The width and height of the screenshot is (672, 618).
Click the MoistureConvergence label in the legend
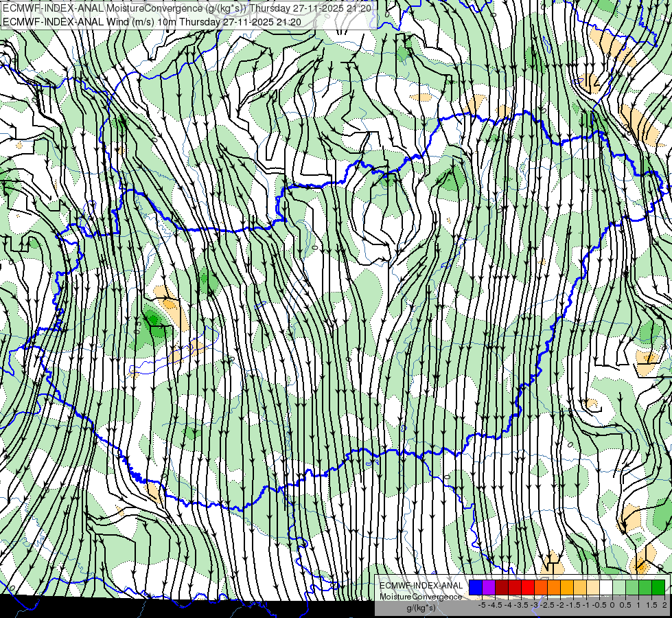[421, 597]
